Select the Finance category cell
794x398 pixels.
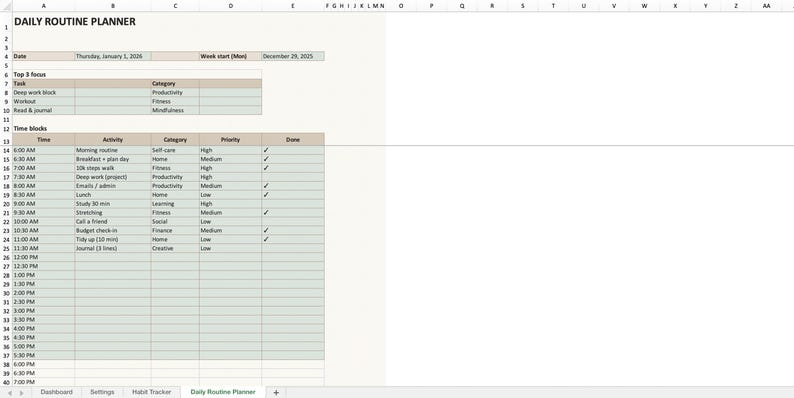(175, 230)
